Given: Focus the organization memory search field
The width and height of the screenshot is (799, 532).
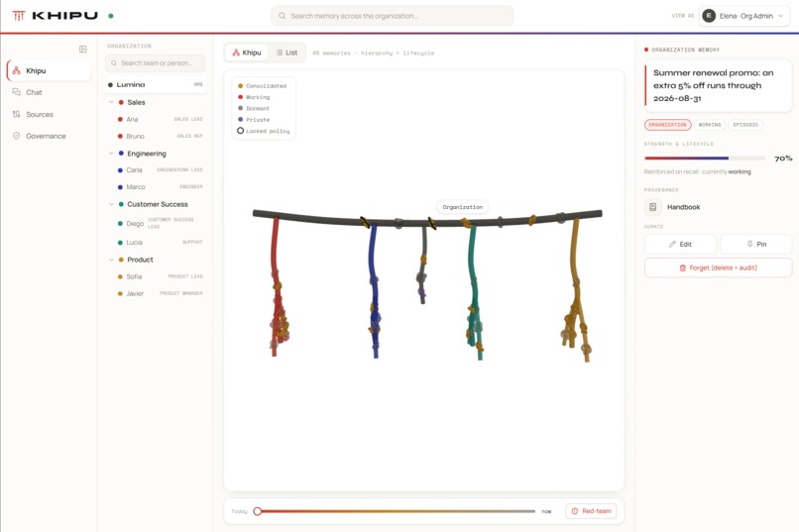Looking at the screenshot, I should coord(393,16).
